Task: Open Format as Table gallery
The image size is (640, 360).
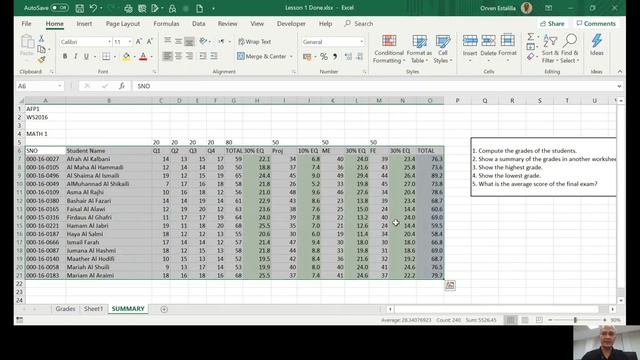Action: (419, 49)
